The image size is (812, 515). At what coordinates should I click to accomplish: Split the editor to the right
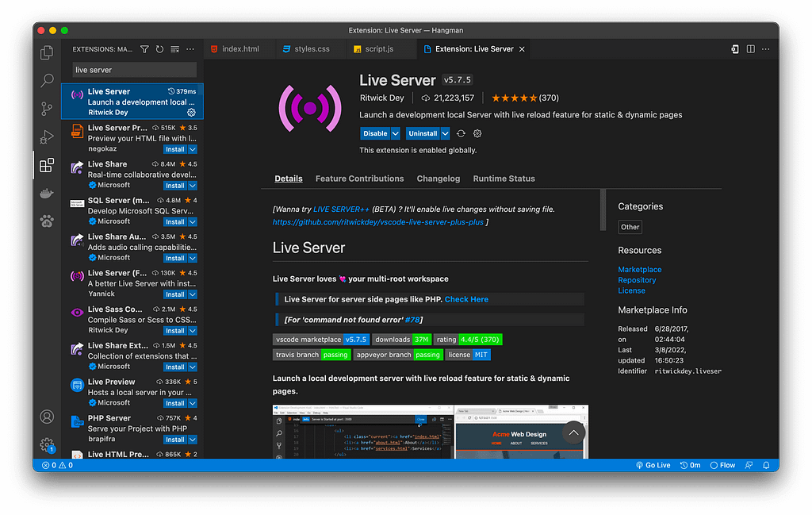(x=750, y=49)
